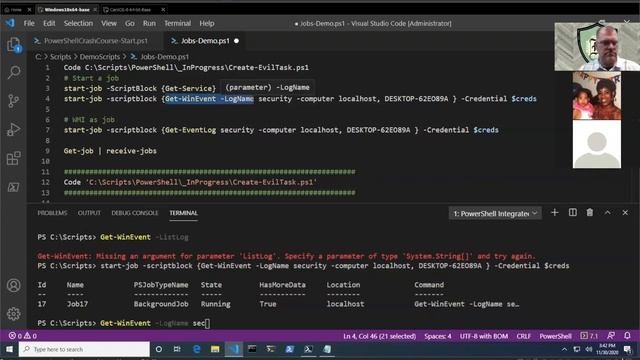Change line endings via 'CRLF'

[x=523, y=336]
